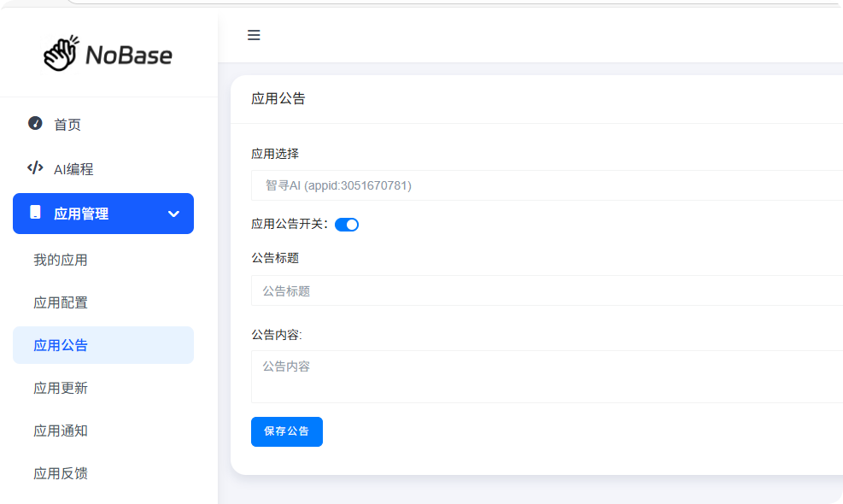Screen dimensions: 843x504
Task: Click the NoBase hand logo
Action: 59,53
